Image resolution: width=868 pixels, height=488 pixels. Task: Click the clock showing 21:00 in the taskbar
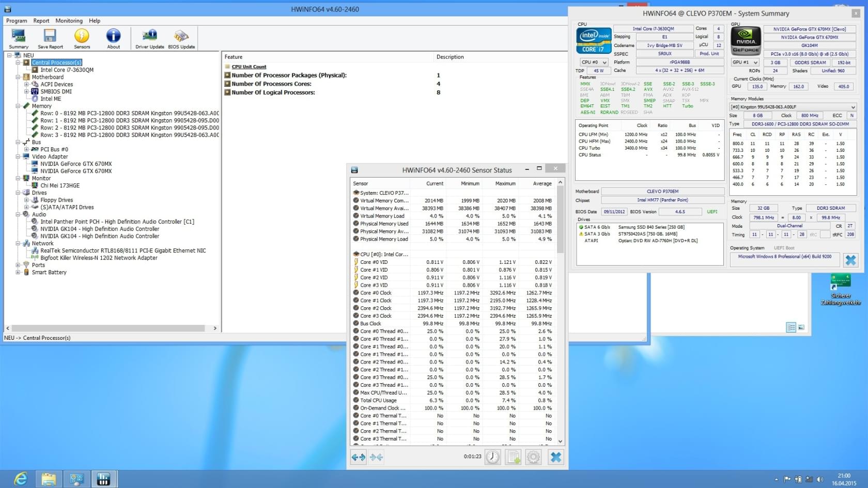pyautogui.click(x=844, y=476)
